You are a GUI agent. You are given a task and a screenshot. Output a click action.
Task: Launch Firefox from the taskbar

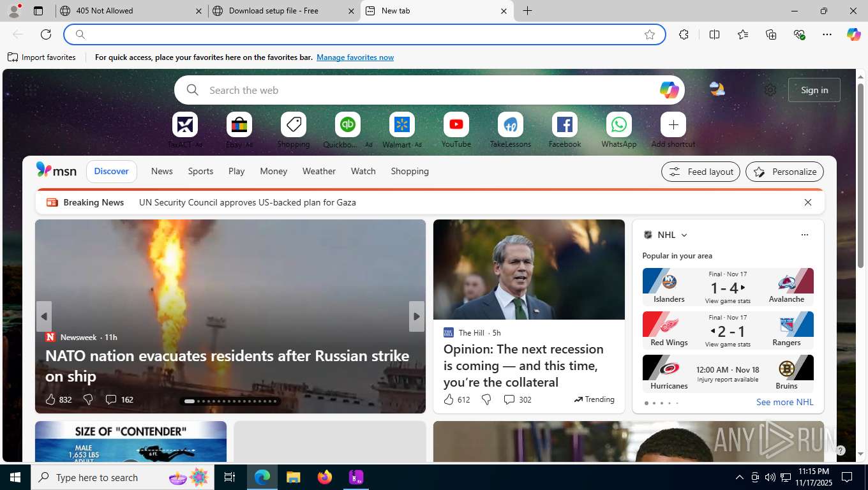click(x=325, y=477)
